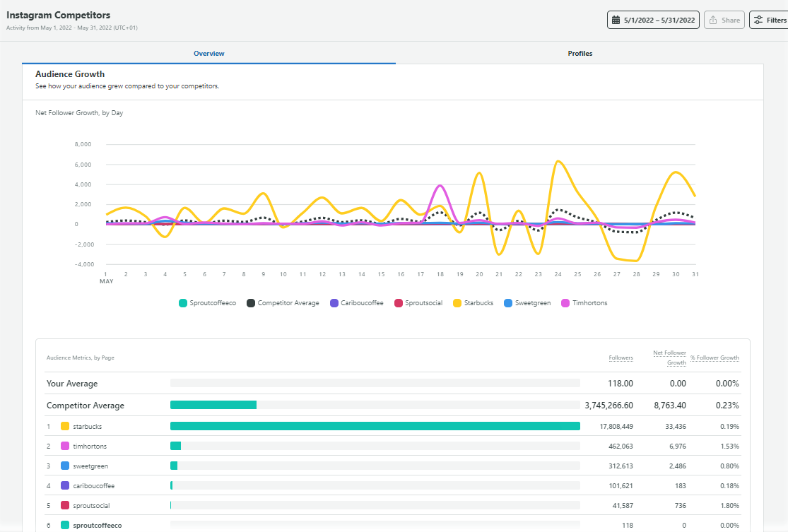Toggle Cariboucoffee legend series
The image size is (788, 532).
click(356, 303)
